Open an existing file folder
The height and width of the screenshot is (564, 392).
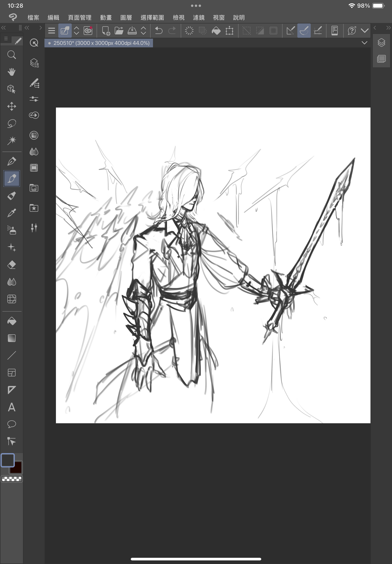pyautogui.click(x=119, y=31)
